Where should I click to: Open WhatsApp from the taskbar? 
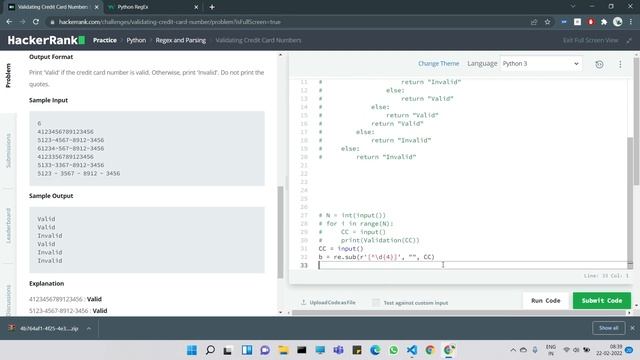[x=393, y=350]
